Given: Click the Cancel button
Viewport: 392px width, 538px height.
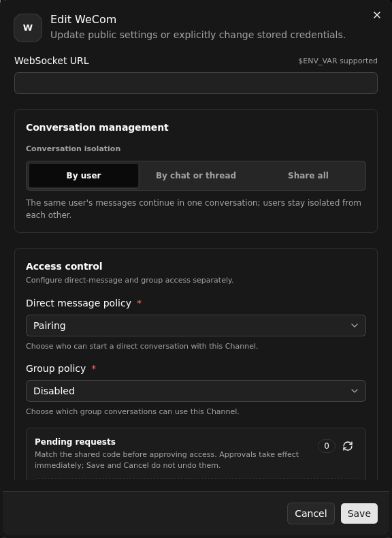Looking at the screenshot, I should [311, 513].
